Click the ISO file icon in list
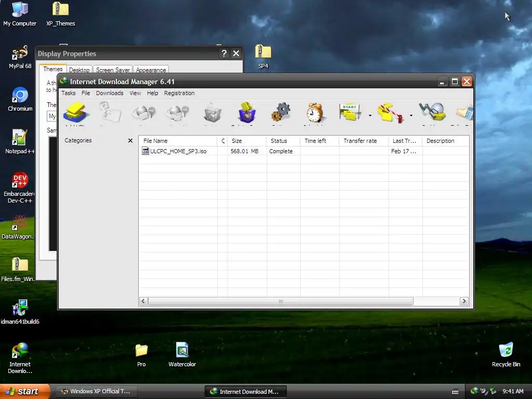 tap(145, 151)
